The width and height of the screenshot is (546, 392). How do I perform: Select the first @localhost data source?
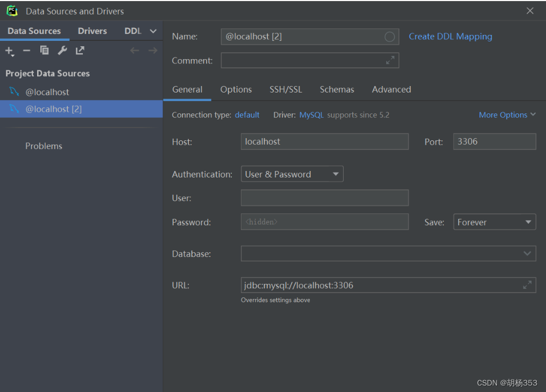pos(81,92)
